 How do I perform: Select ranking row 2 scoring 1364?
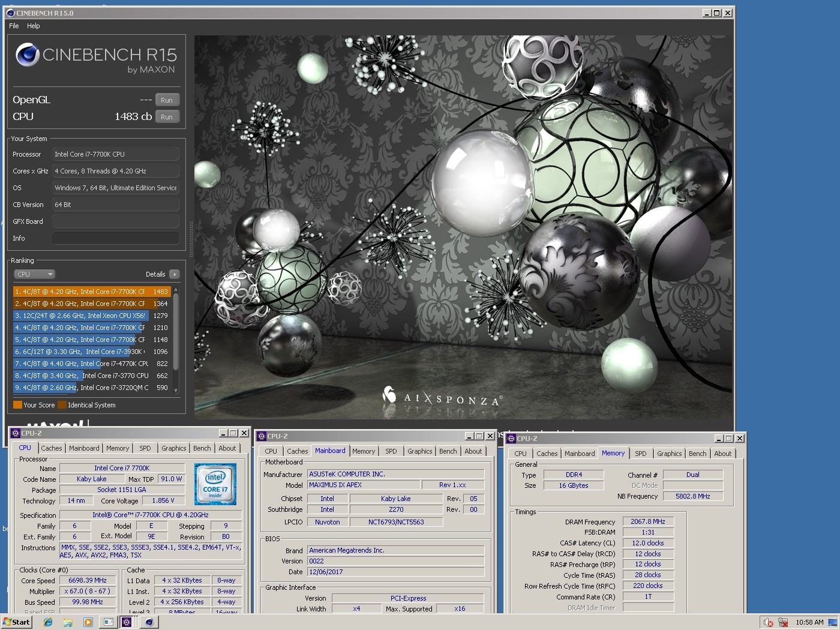click(x=92, y=304)
